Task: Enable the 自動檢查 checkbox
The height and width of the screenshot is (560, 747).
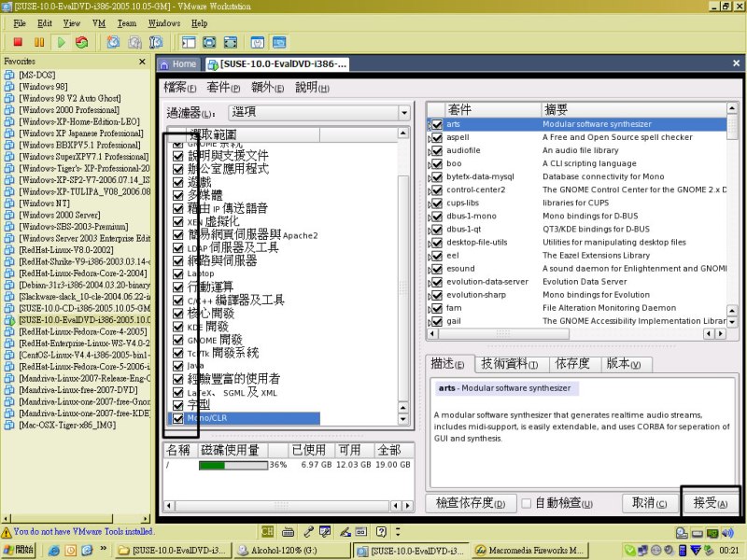Action: tap(526, 503)
